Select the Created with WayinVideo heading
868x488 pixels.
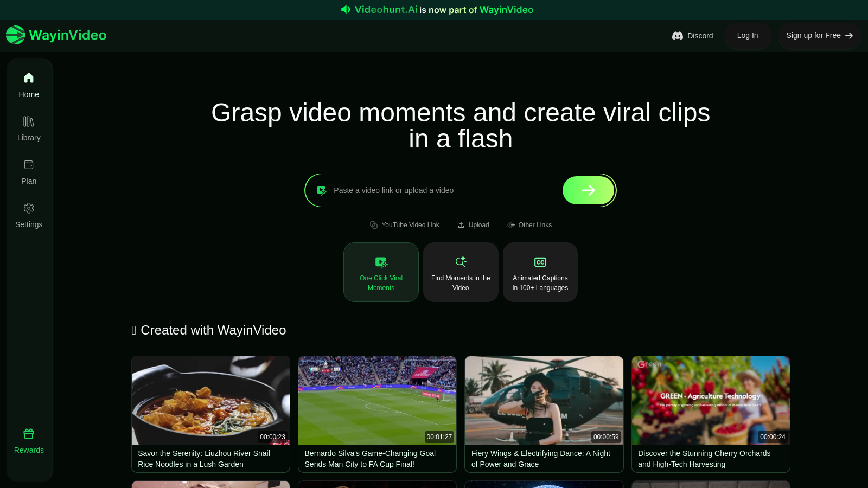point(209,330)
